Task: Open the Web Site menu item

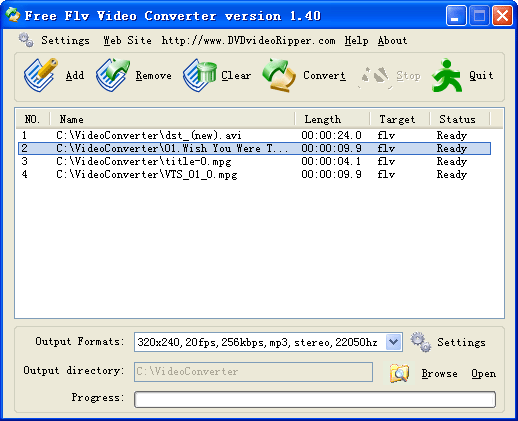Action: point(127,41)
